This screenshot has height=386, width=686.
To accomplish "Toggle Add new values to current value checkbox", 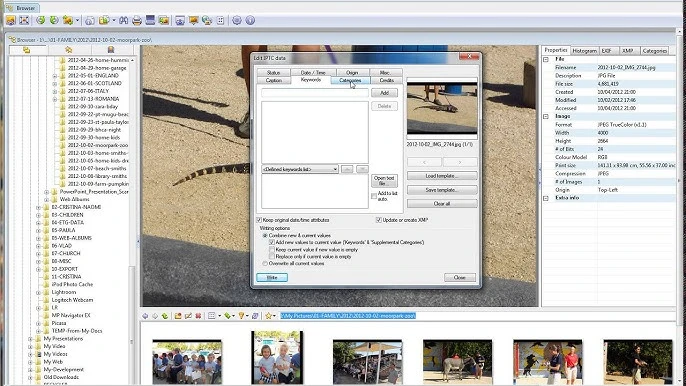I will click(272, 242).
